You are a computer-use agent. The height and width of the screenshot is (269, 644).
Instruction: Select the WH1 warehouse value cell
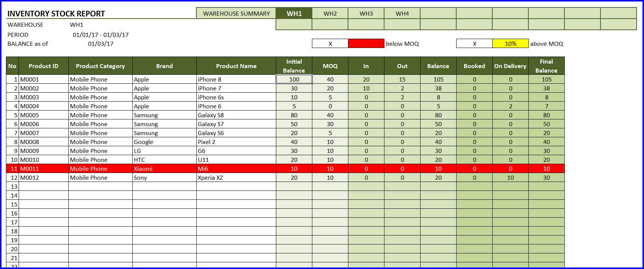tap(77, 25)
